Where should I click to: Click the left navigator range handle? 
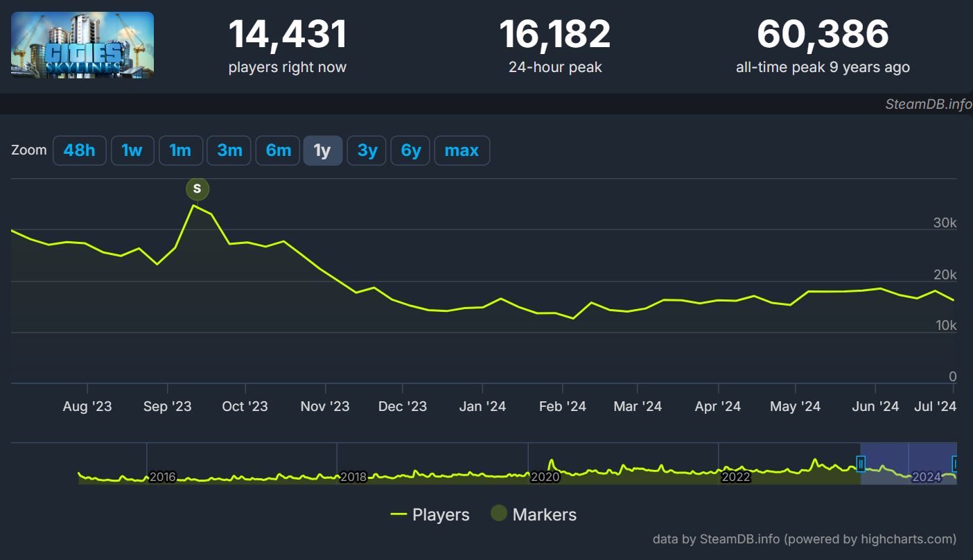pos(861,464)
